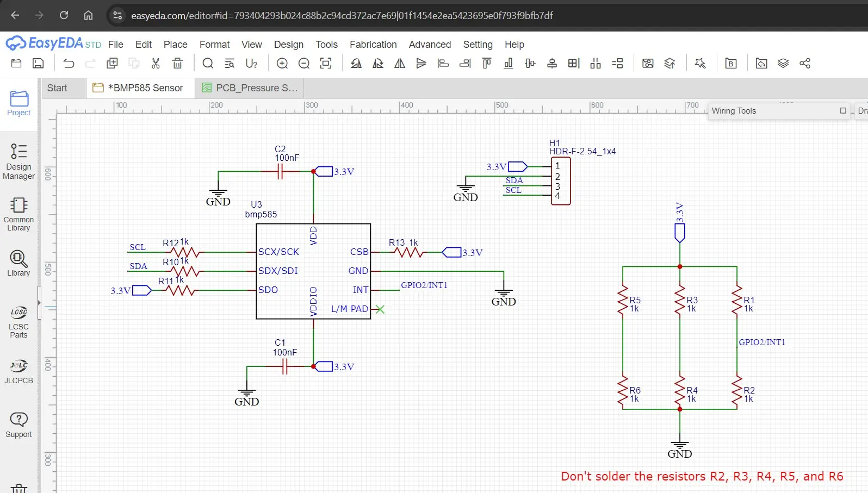The height and width of the screenshot is (493, 868).
Task: Open the Advanced menu
Action: pos(430,45)
